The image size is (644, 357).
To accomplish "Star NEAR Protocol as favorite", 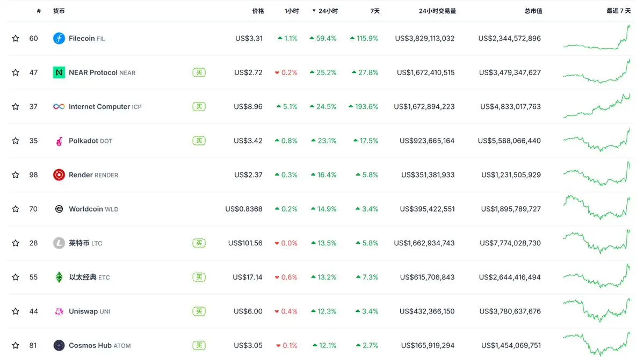I will [16, 72].
